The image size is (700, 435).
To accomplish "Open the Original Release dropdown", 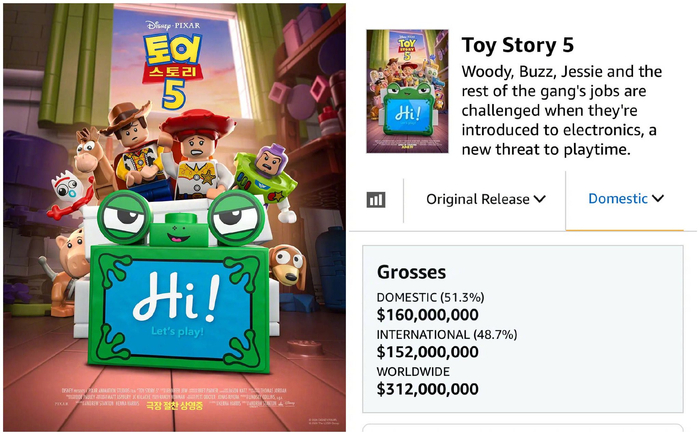I will point(486,199).
